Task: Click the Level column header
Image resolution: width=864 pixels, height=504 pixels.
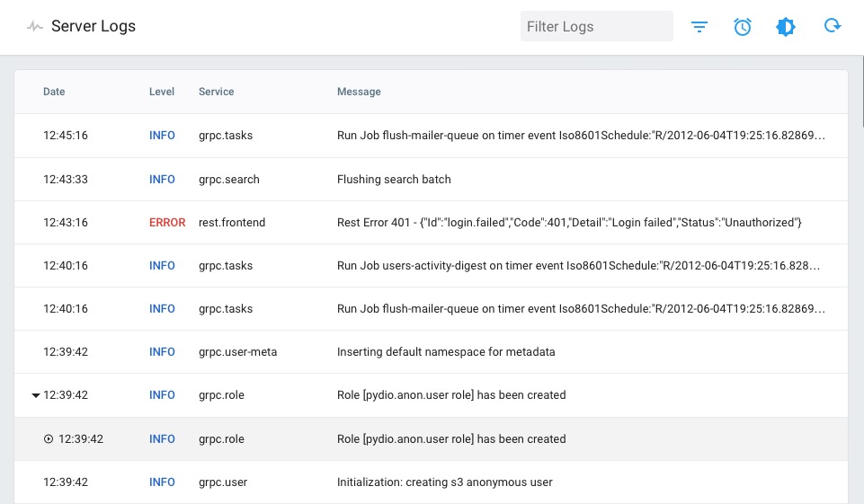Action: point(162,92)
